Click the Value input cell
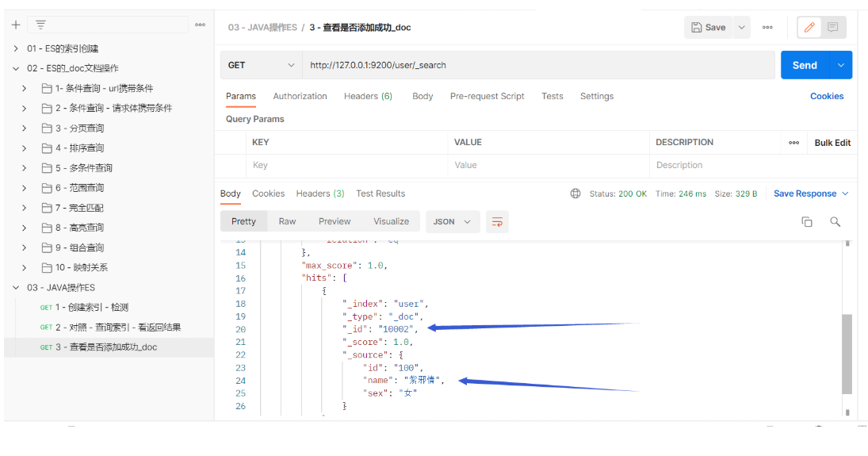Viewport: 868px width, 456px height. pyautogui.click(x=549, y=166)
